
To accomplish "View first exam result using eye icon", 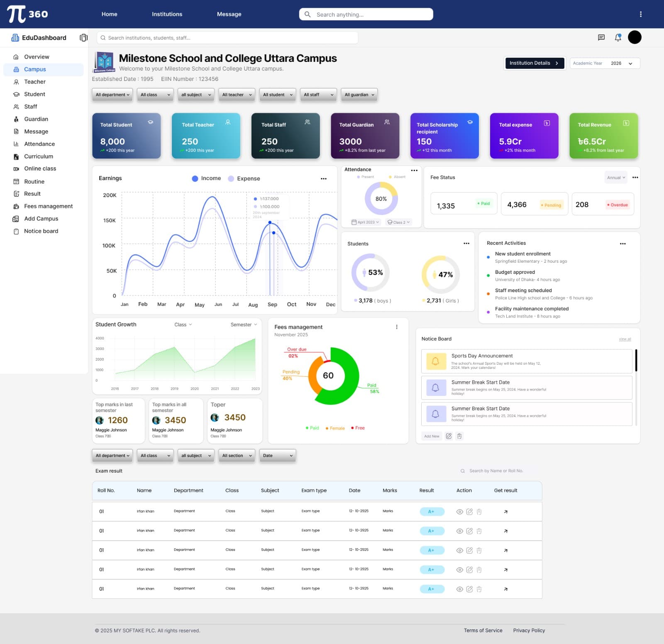I will coord(459,512).
